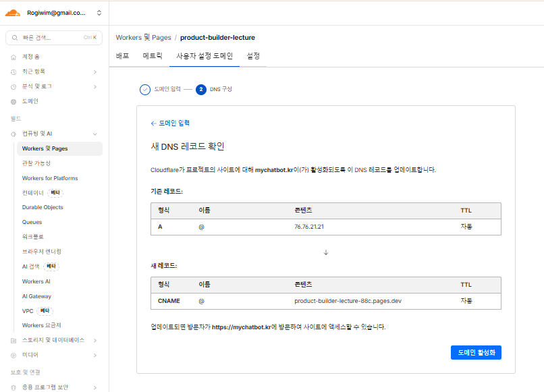This screenshot has width=544, height=392.
Task: Open the account switcher chevron
Action: [99, 13]
